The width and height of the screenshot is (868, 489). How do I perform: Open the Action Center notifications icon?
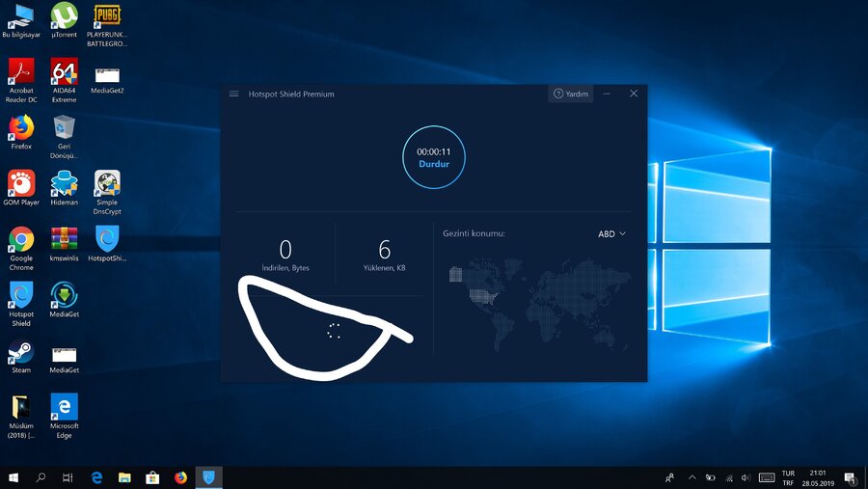coord(850,477)
